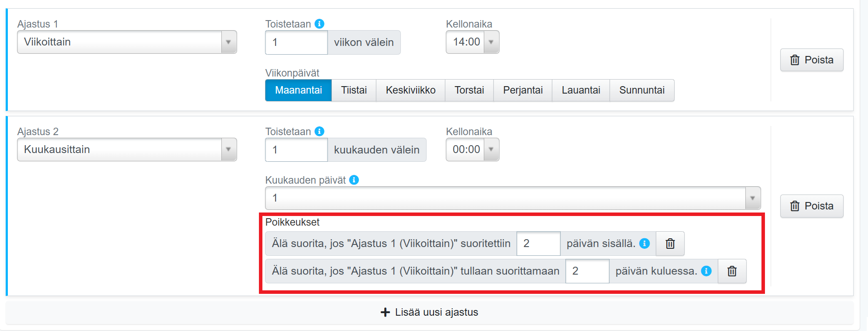The height and width of the screenshot is (331, 868).
Task: Click plus icon for Lisää uusi ajastus
Action: pyautogui.click(x=385, y=312)
